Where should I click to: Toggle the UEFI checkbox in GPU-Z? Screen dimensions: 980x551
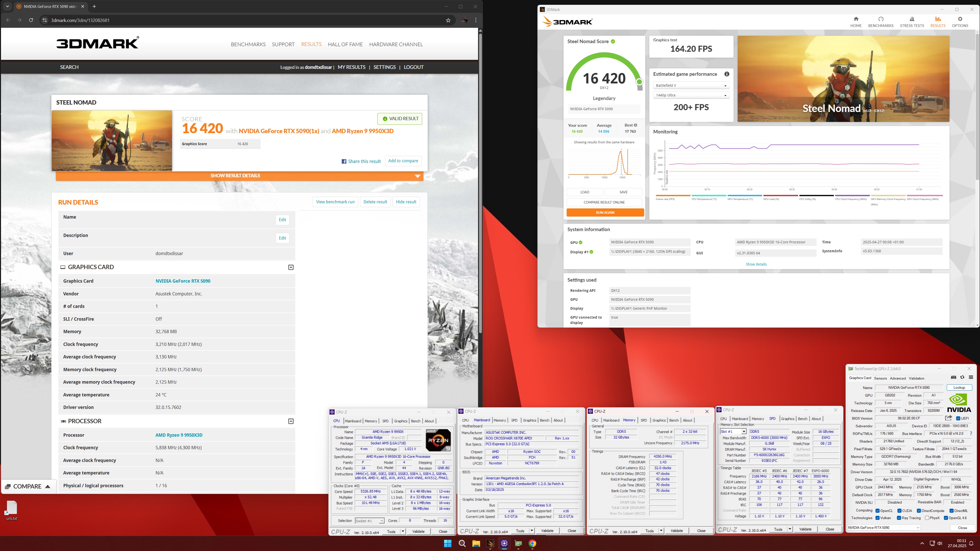coord(958,418)
